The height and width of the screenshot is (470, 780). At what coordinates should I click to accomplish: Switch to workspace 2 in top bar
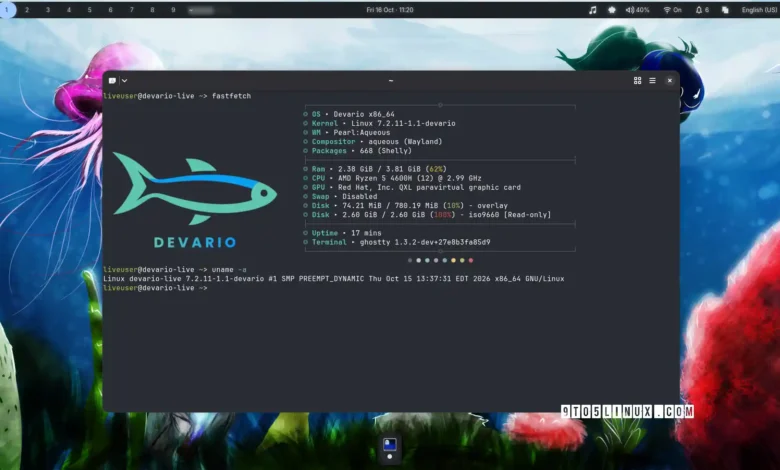(x=27, y=9)
